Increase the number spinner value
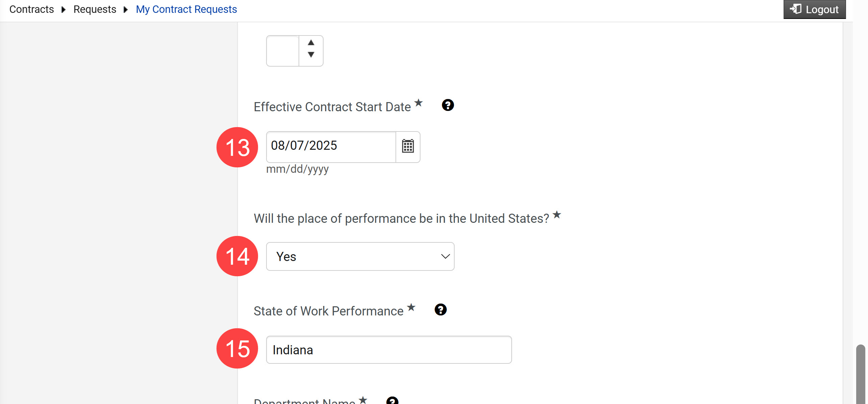Screen dimensions: 868x404 311,43
